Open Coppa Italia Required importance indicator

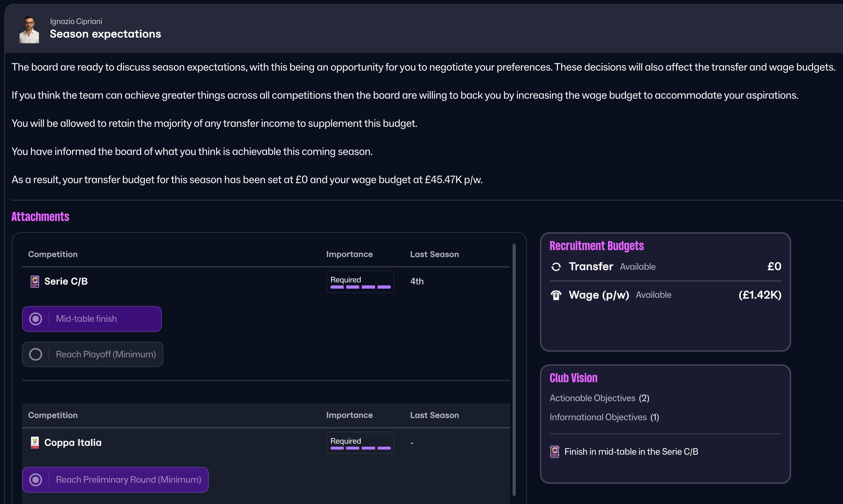pos(360,443)
